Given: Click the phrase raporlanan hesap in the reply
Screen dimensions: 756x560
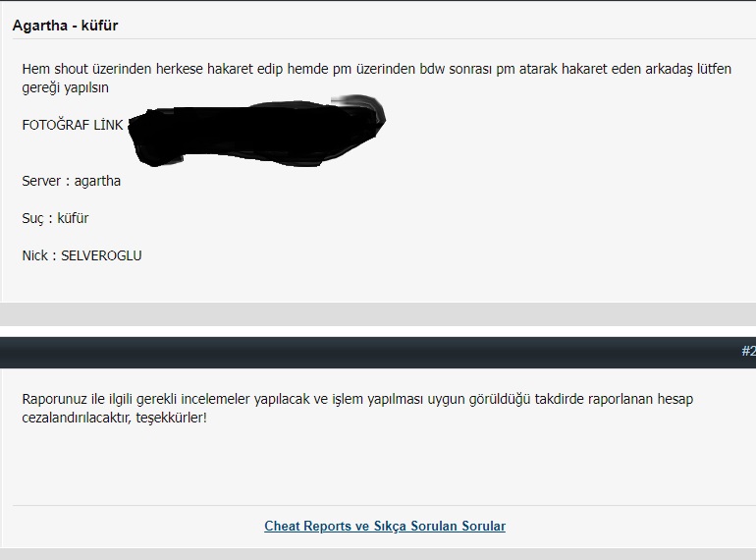Looking at the screenshot, I should [x=640, y=399].
